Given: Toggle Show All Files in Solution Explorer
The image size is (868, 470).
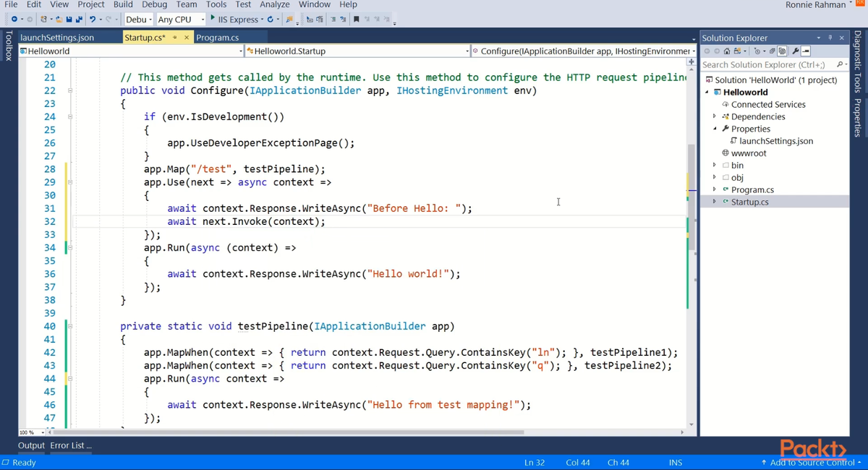Looking at the screenshot, I should [782, 51].
